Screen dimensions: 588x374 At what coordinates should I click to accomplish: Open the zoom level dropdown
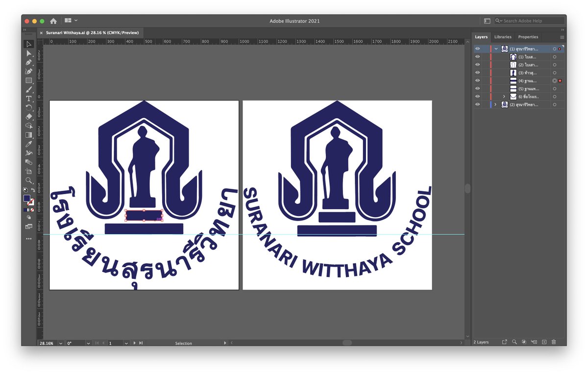[x=61, y=344]
